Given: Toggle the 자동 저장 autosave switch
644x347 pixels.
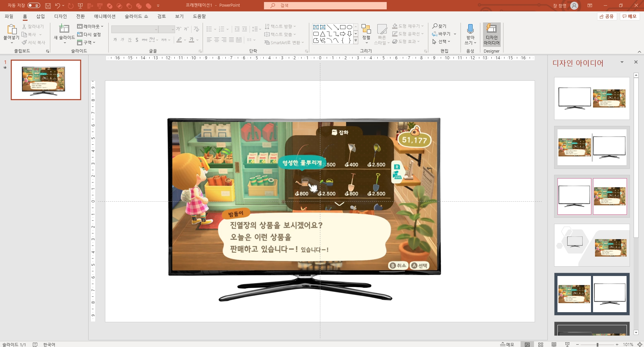Looking at the screenshot, I should tap(34, 5).
